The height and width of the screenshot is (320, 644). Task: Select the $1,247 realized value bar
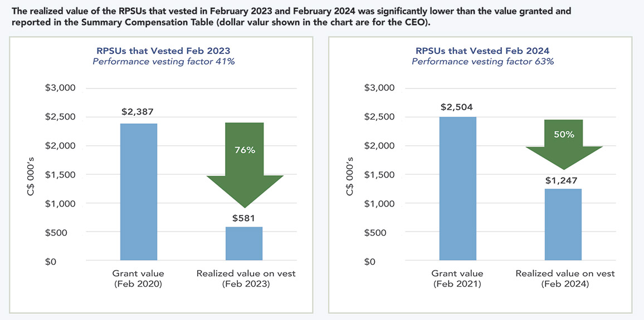(564, 224)
